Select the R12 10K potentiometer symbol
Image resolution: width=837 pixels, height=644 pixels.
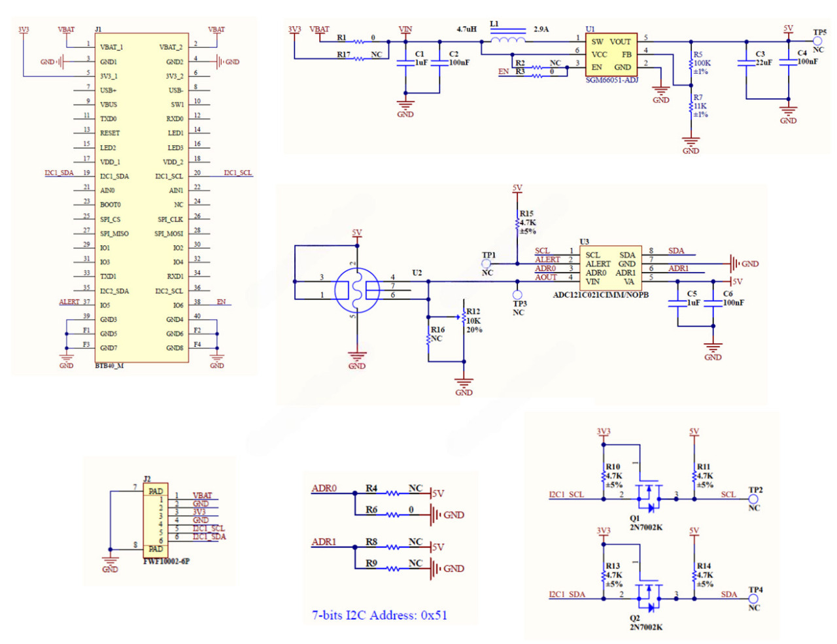pos(464,318)
